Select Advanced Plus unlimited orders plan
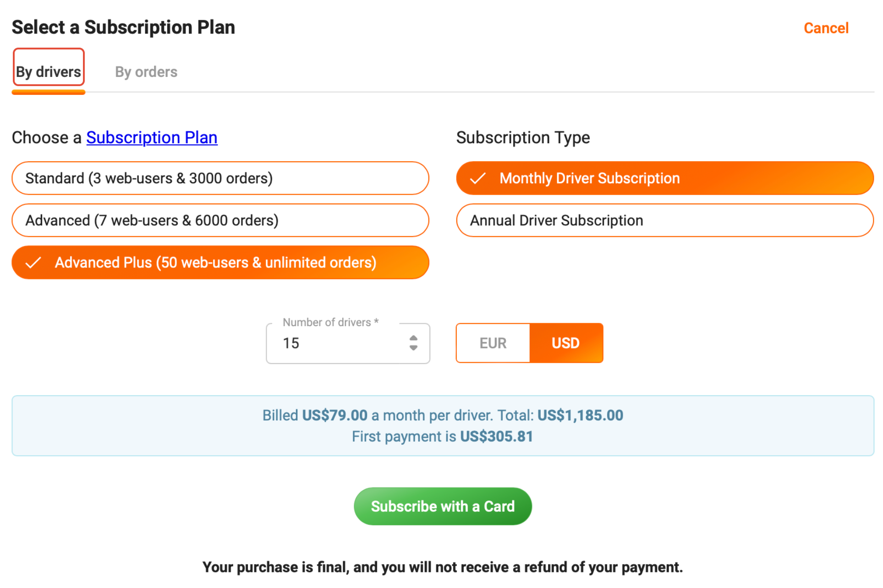Screen dimensions: 883x588 [220, 263]
